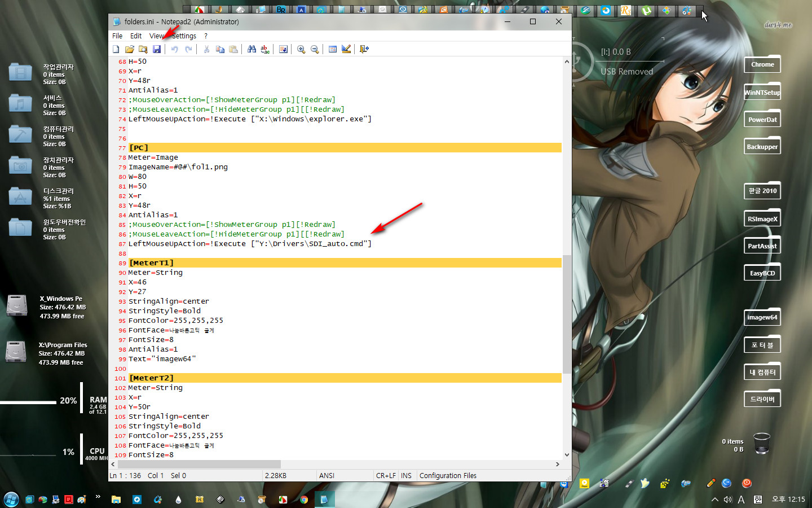The height and width of the screenshot is (508, 812).
Task: Open the File menu
Action: 117,36
